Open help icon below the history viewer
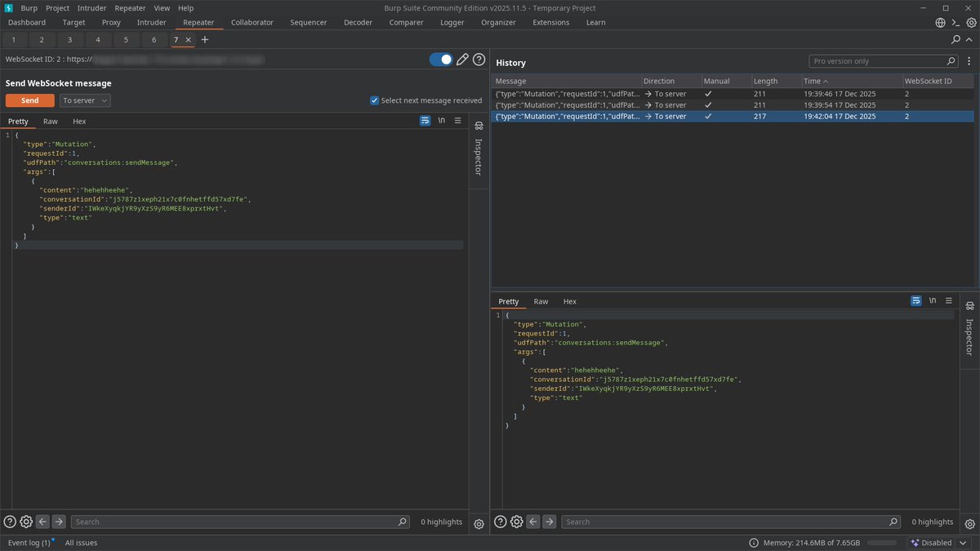Image resolution: width=980 pixels, height=551 pixels. coord(501,522)
